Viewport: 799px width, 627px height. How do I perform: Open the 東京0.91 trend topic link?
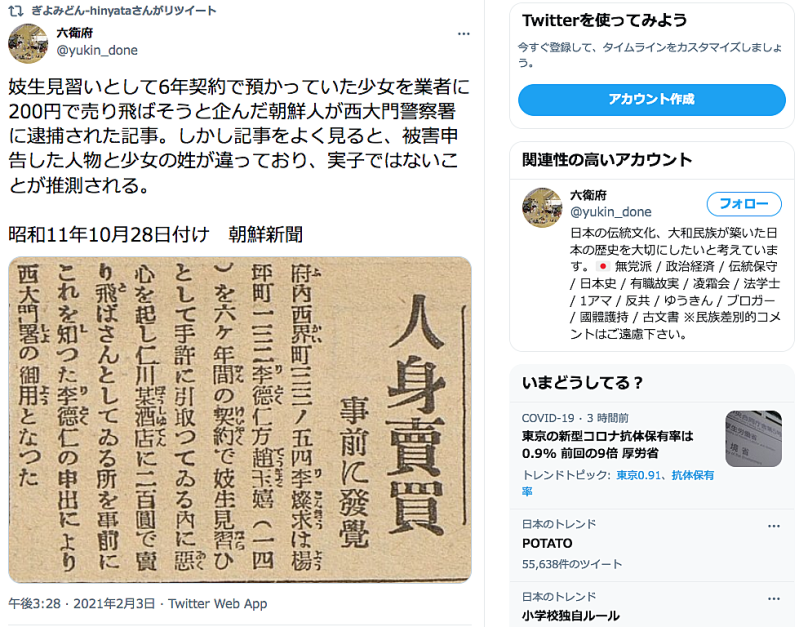[640, 475]
